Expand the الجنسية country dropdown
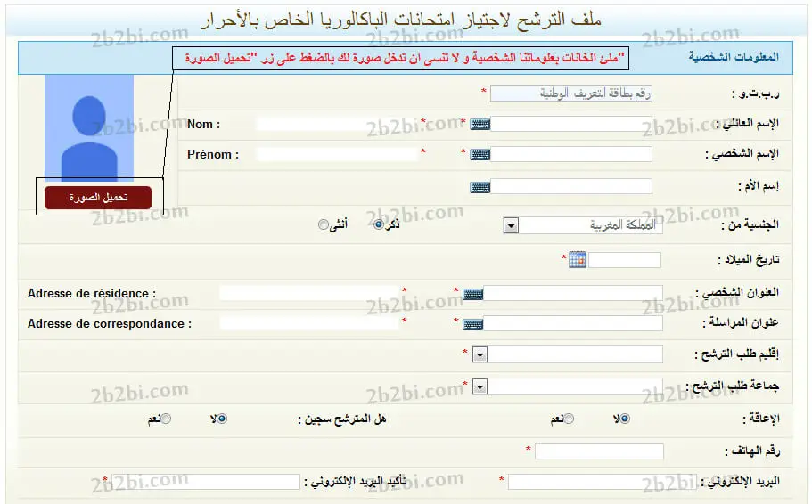 coord(510,226)
